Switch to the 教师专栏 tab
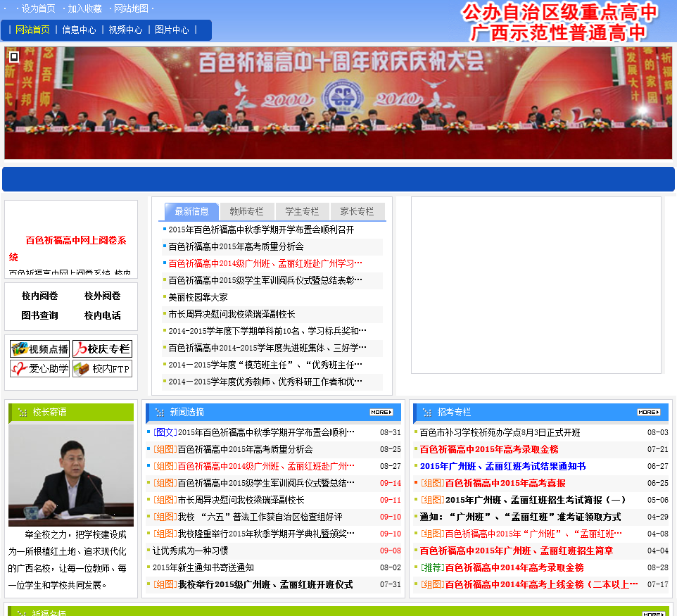The width and height of the screenshot is (677, 616). point(246,211)
